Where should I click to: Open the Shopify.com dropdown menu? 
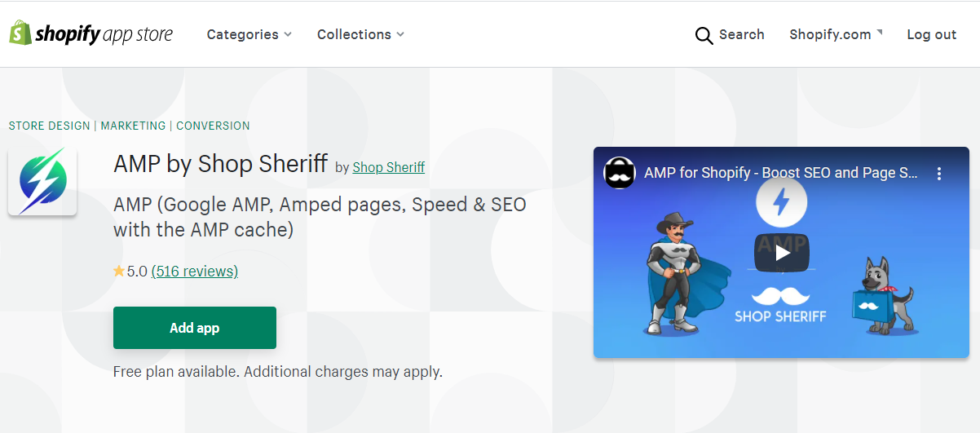click(836, 34)
